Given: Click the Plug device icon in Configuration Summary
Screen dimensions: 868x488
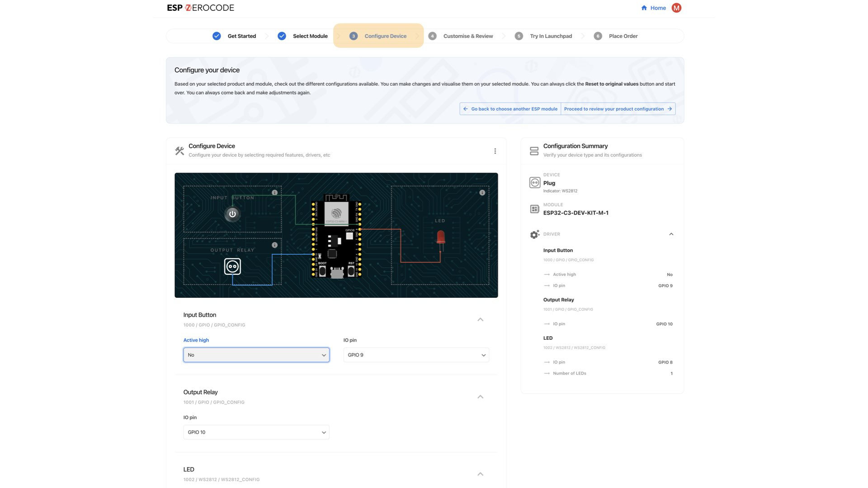Looking at the screenshot, I should pos(534,183).
